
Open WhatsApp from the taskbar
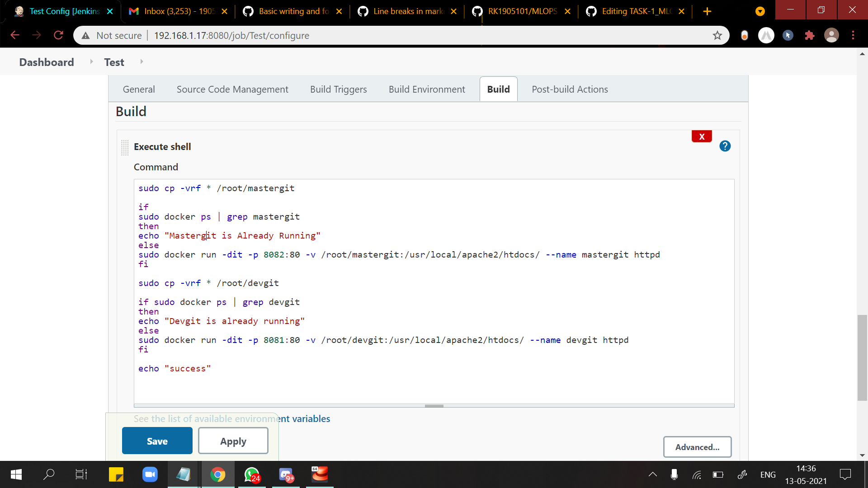[252, 474]
